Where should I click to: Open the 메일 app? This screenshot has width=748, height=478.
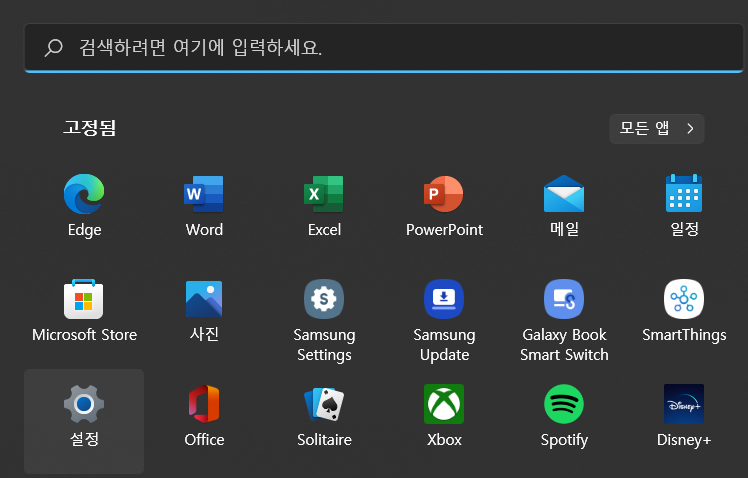(x=564, y=206)
